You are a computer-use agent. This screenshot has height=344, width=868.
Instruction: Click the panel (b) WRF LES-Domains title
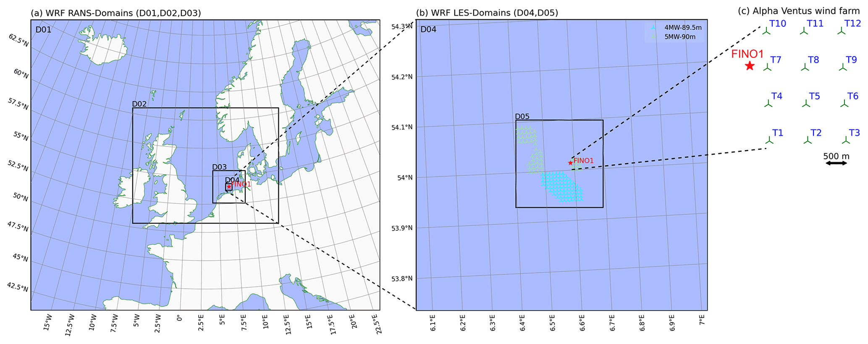(487, 13)
